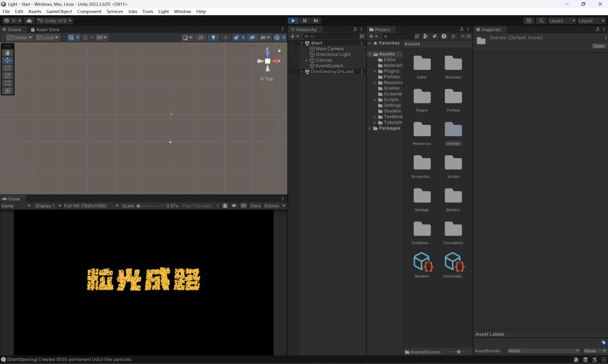The image size is (608, 364).
Task: Open the GameObject menu
Action: point(59,11)
